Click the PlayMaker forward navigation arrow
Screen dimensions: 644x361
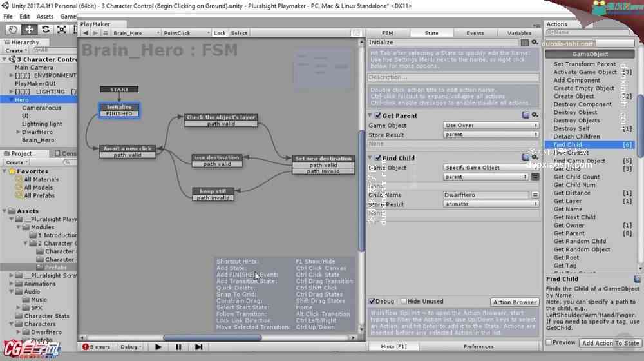click(x=95, y=33)
